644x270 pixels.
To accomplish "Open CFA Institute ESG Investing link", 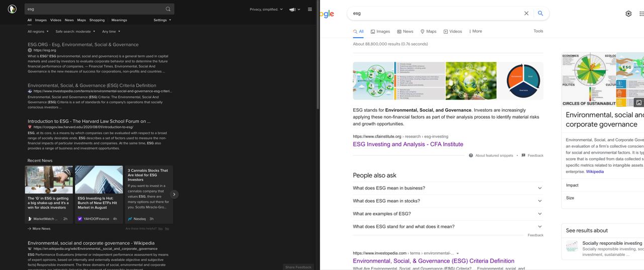I will click(408, 144).
